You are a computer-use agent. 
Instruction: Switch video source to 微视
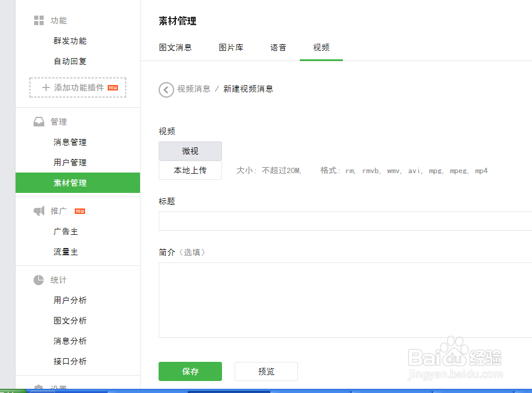[190, 150]
